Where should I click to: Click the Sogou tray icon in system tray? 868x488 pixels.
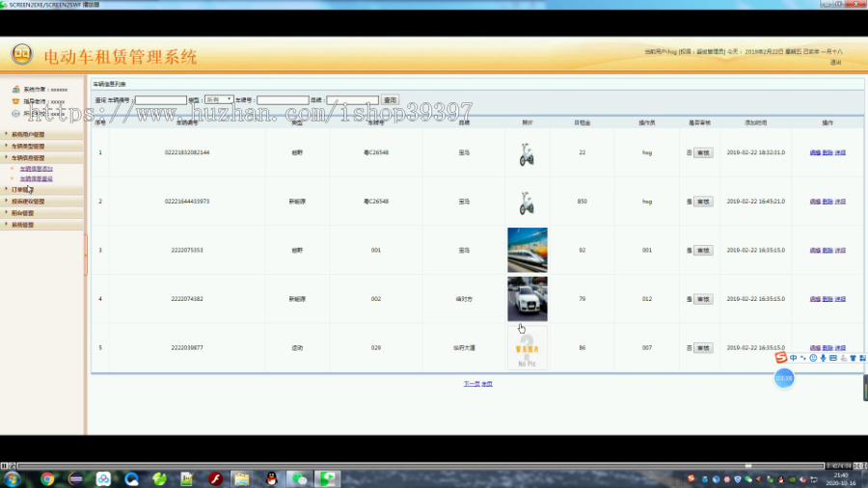tap(691, 478)
